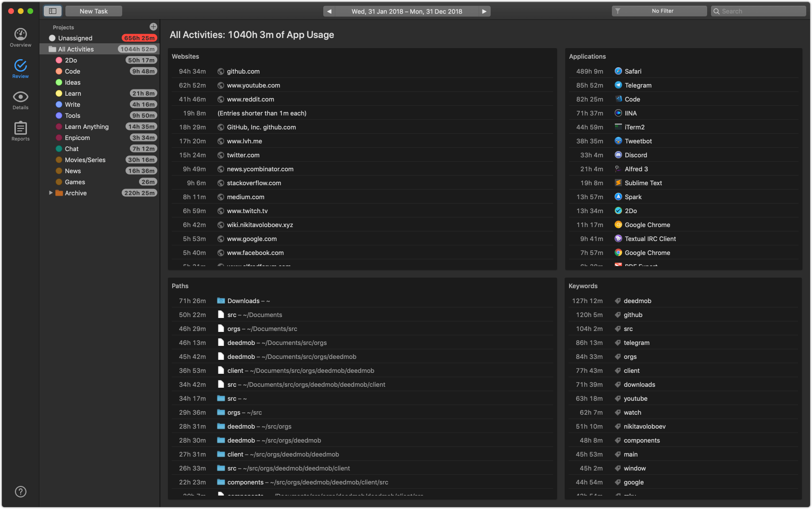Select the 2Do application row
Screen dimensions: 812x509
pos(684,211)
